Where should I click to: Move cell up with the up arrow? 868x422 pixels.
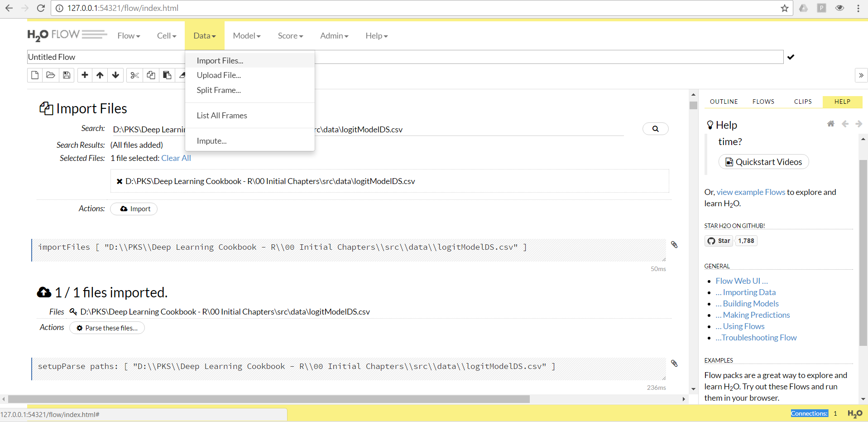100,75
